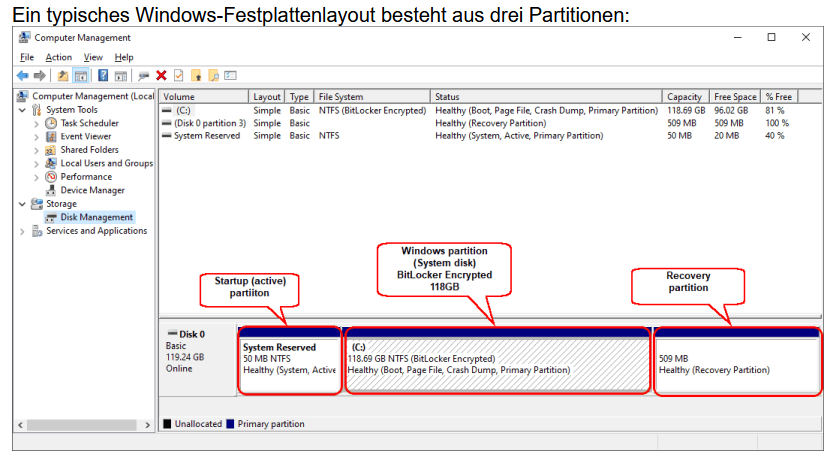Viewport: 831px width, 456px height.
Task: Sort by the Free Space column header
Action: [x=735, y=97]
